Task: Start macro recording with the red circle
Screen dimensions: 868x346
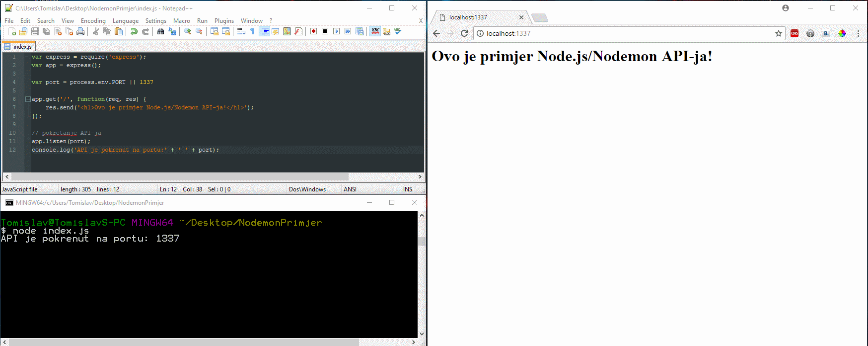Action: [313, 31]
